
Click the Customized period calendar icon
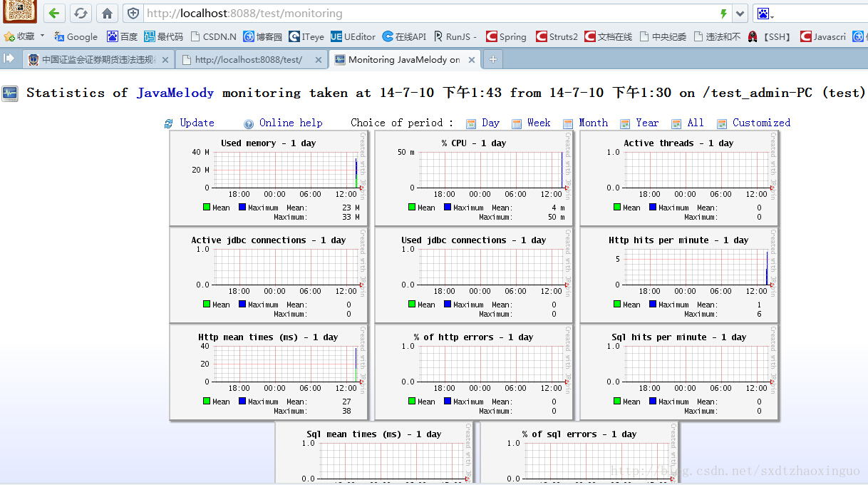point(722,123)
